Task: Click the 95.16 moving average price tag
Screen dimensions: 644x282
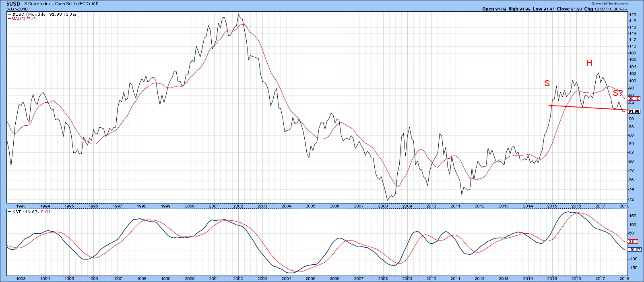Action: [x=634, y=98]
